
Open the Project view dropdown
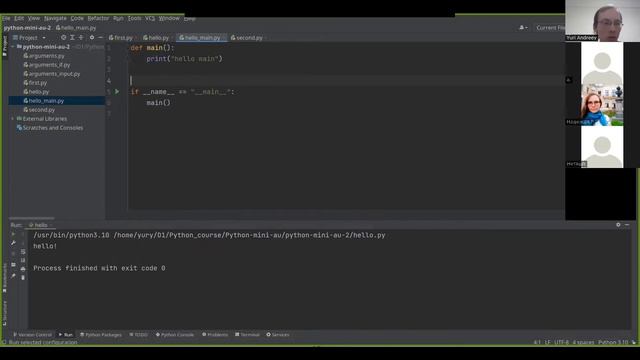pos(29,38)
